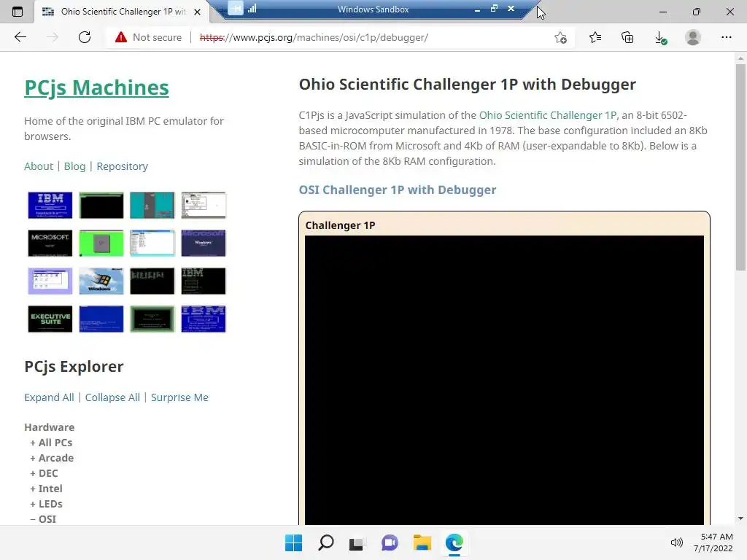The image size is (747, 560).
Task: Close the Ohio Scientific Challenger tab
Action: (197, 12)
